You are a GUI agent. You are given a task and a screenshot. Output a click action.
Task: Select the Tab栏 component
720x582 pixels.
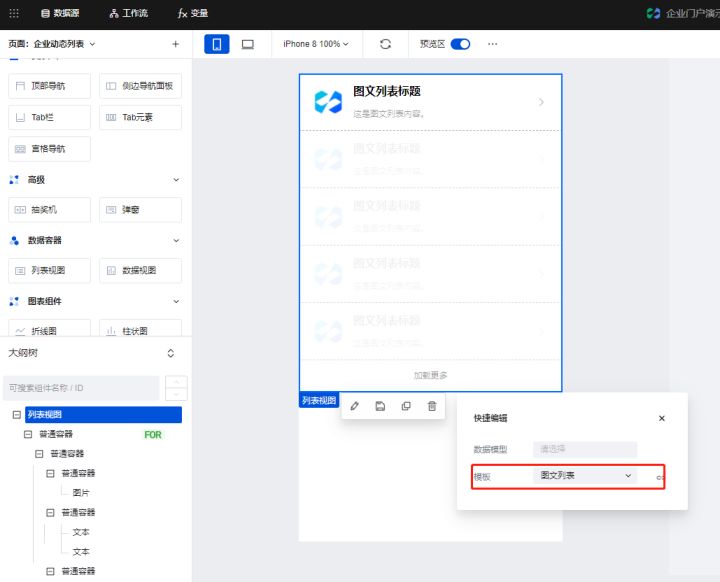(x=50, y=118)
